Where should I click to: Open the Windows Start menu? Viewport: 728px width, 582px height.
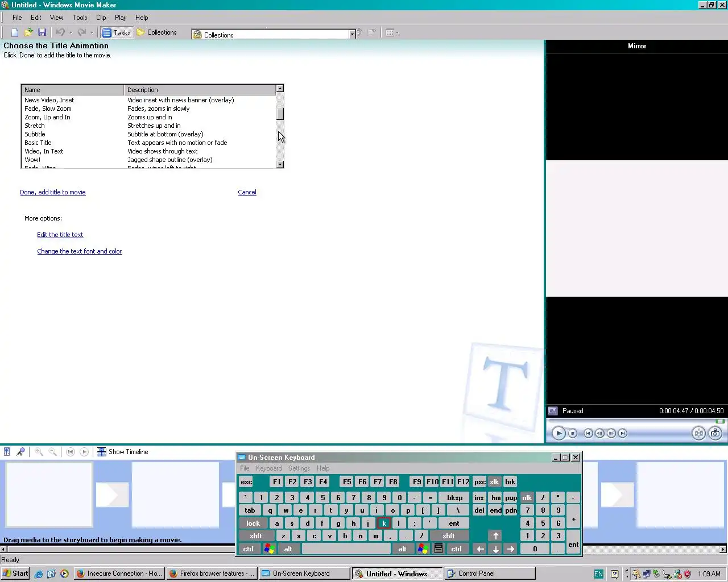pos(15,573)
